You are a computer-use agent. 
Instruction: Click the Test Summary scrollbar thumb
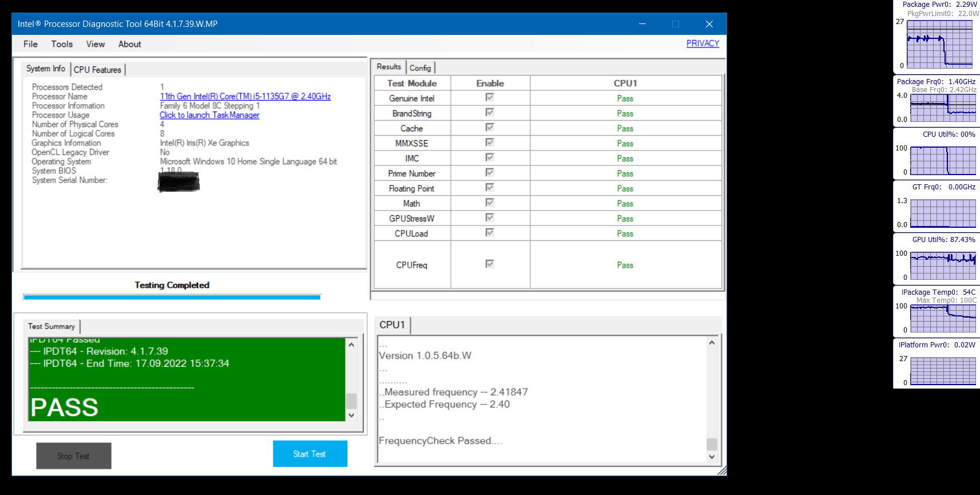[x=351, y=401]
